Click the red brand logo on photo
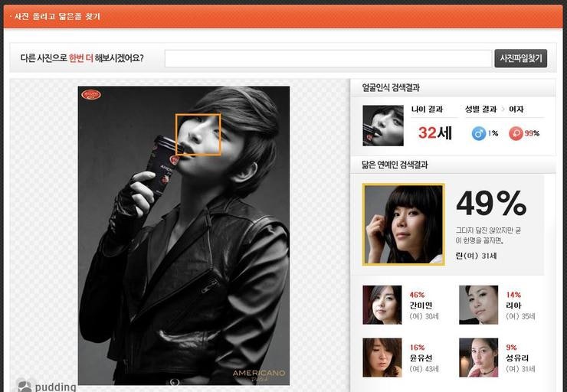Image resolution: width=567 pixels, height=392 pixels. [x=91, y=96]
